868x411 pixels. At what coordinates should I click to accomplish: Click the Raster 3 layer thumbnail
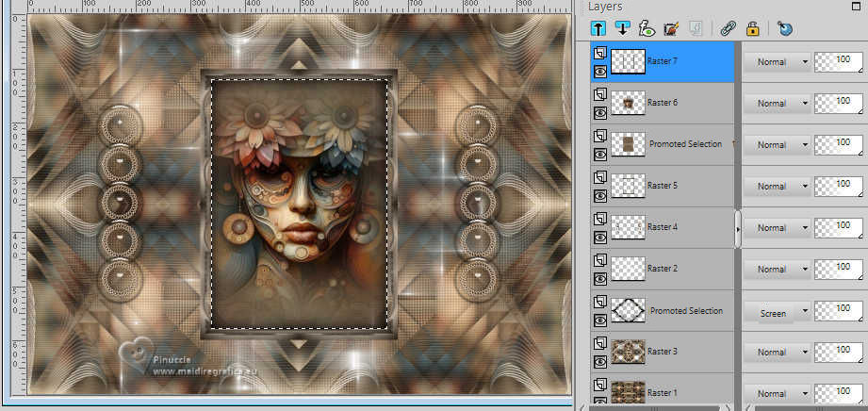click(x=628, y=352)
